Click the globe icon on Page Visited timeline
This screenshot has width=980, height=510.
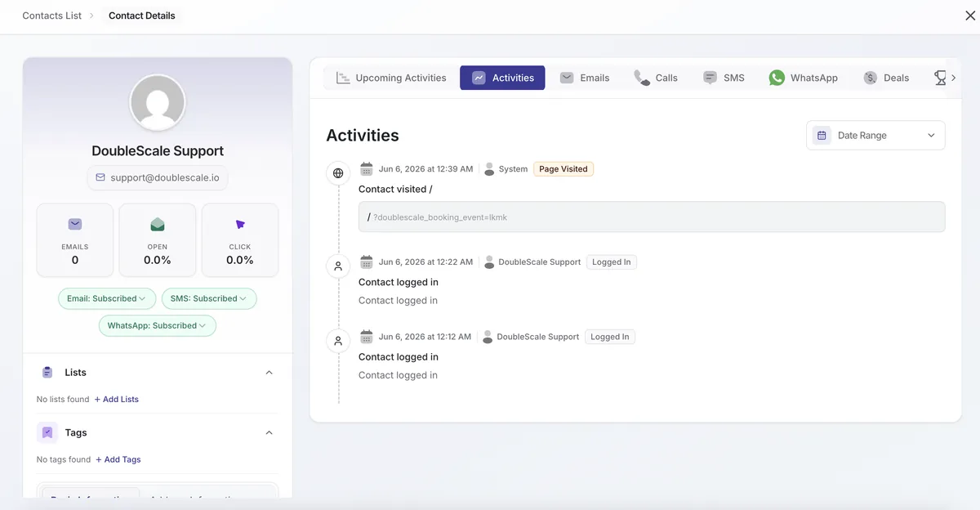(x=338, y=173)
